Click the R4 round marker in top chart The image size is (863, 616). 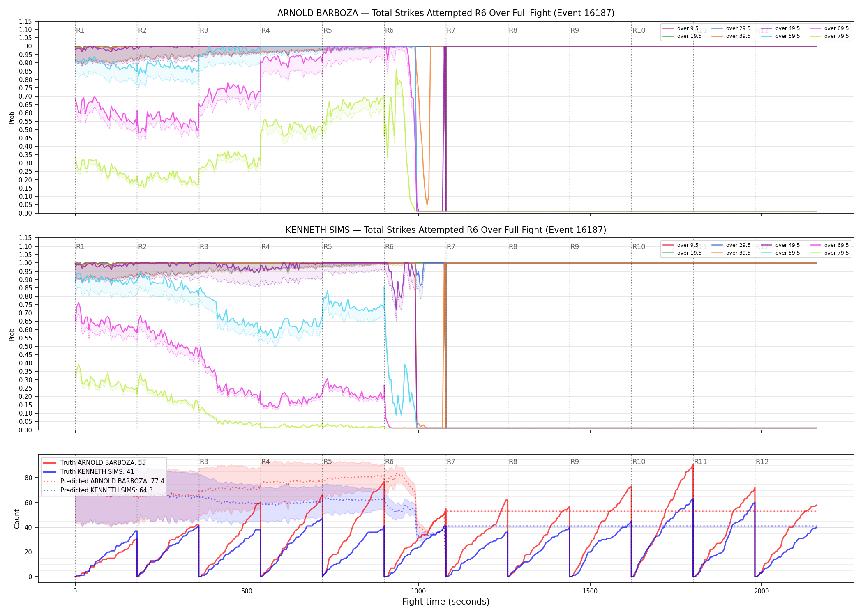[265, 30]
